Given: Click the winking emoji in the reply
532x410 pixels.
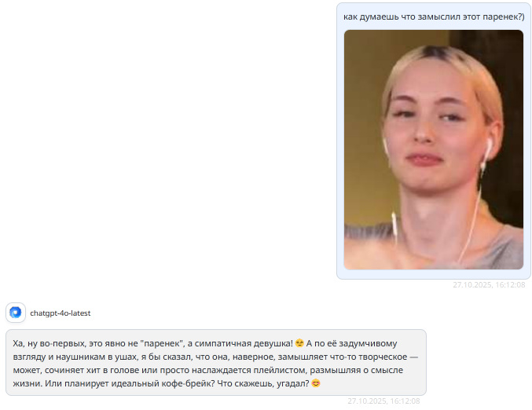Looking at the screenshot, I should pos(299,343).
